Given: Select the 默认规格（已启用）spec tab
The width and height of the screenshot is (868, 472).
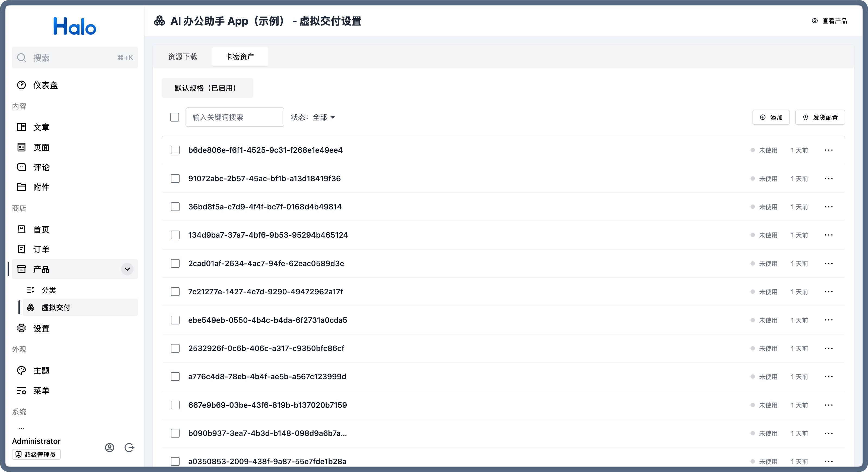Looking at the screenshot, I should point(207,88).
